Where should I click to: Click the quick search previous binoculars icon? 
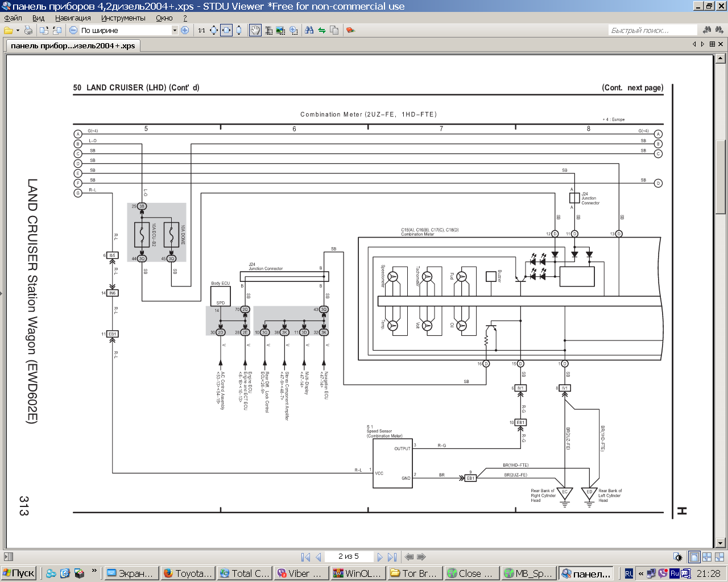click(707, 30)
